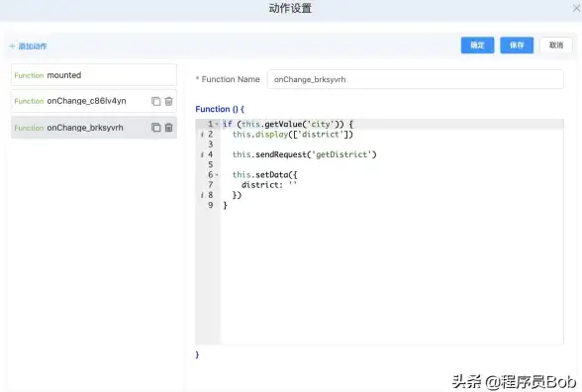Image resolution: width=582 pixels, height=392 pixels.
Task: Collapse the code fold at line 6
Action: point(217,174)
